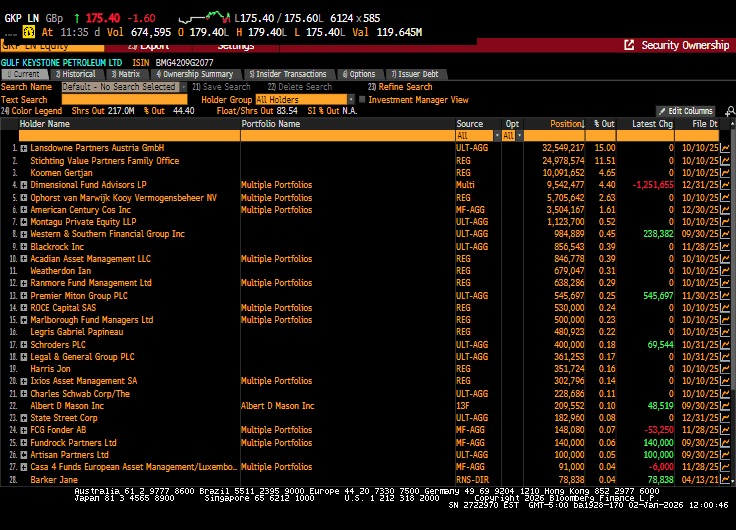The height and width of the screenshot is (530, 736).
Task: Expand the Casa 4 Funds European Asset row
Action: tap(23, 467)
